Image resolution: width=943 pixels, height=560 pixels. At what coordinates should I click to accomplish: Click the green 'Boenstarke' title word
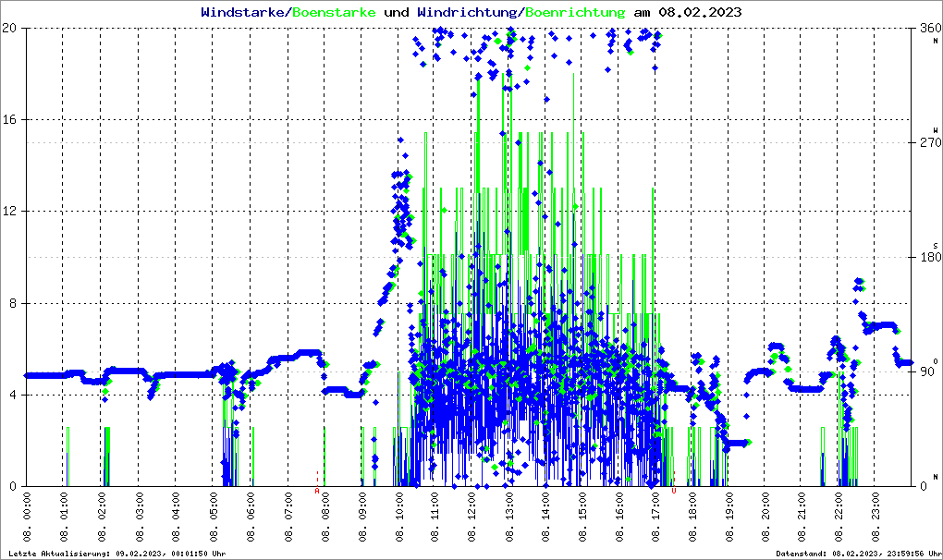(334, 12)
